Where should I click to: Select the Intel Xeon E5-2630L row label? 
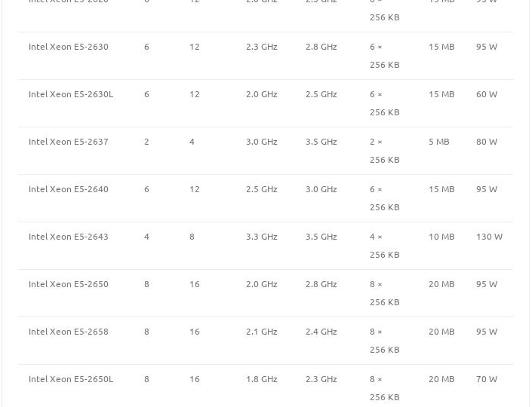point(71,94)
